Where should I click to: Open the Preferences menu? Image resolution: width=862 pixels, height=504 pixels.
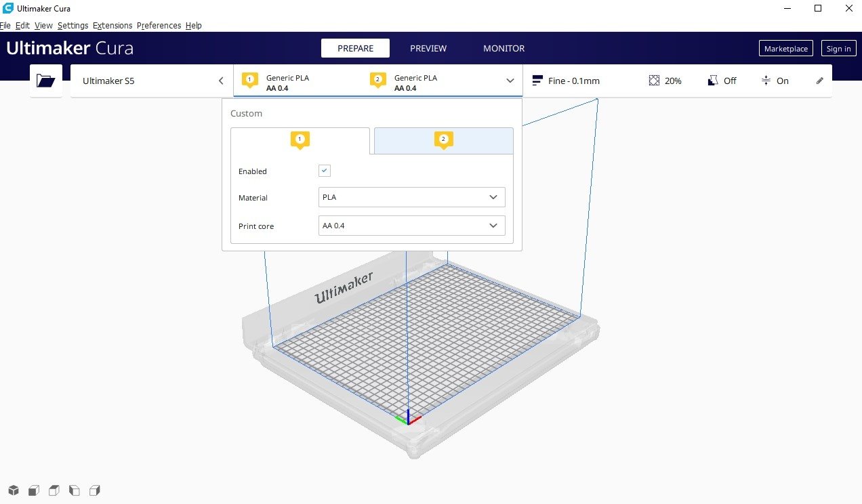(x=159, y=25)
